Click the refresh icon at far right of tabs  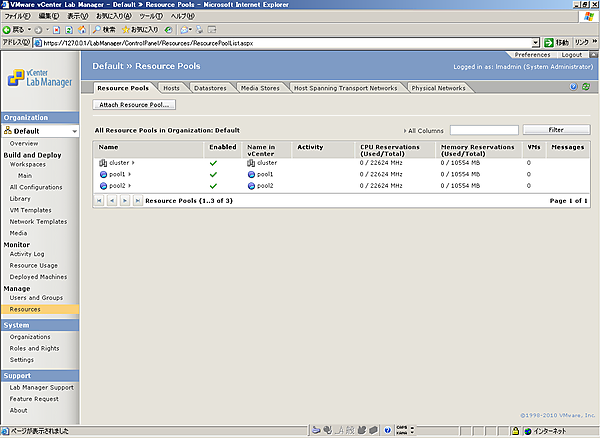click(586, 88)
